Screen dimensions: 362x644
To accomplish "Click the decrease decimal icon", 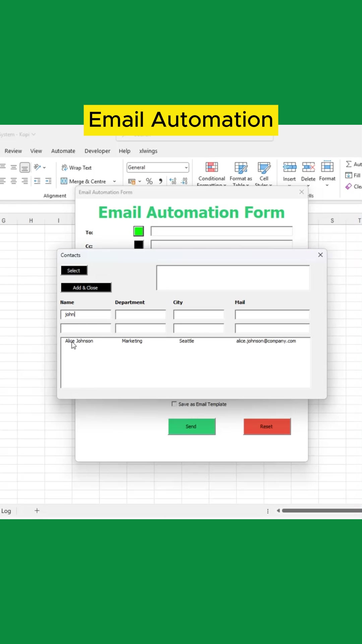I will click(x=184, y=181).
